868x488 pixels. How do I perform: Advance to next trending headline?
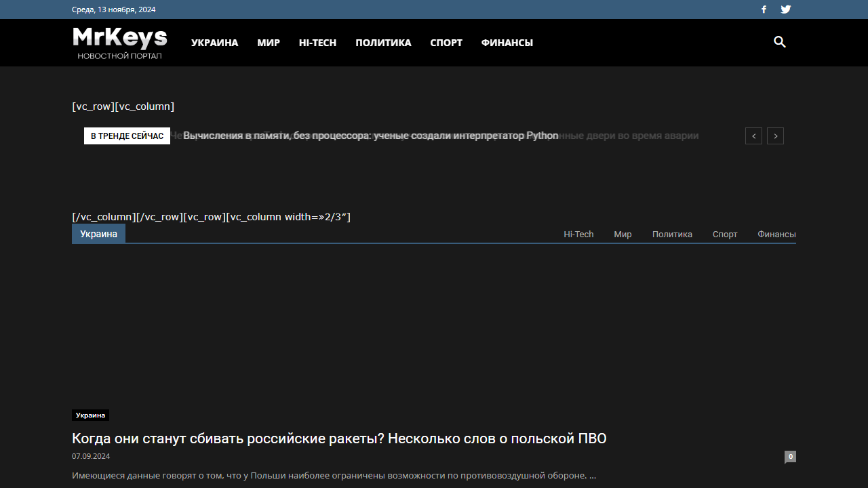point(775,136)
